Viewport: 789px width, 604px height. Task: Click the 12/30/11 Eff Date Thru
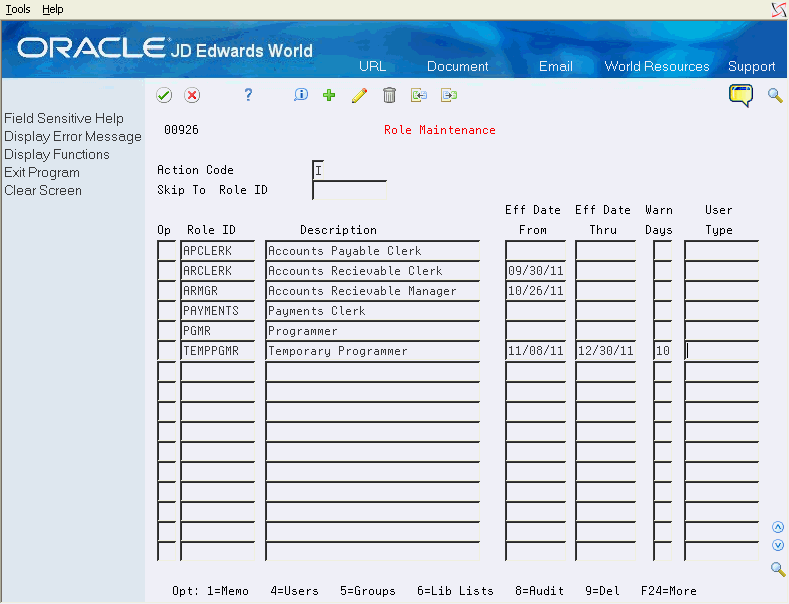click(605, 351)
